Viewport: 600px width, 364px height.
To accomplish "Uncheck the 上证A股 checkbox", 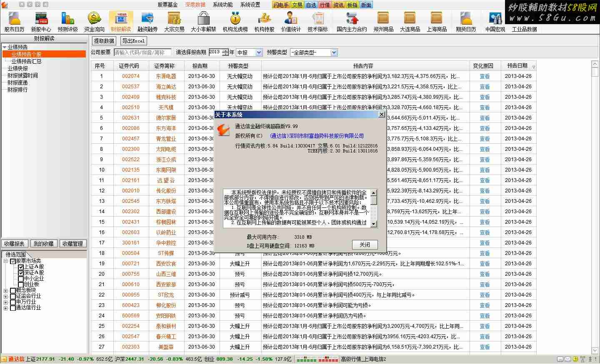I will pos(21,267).
